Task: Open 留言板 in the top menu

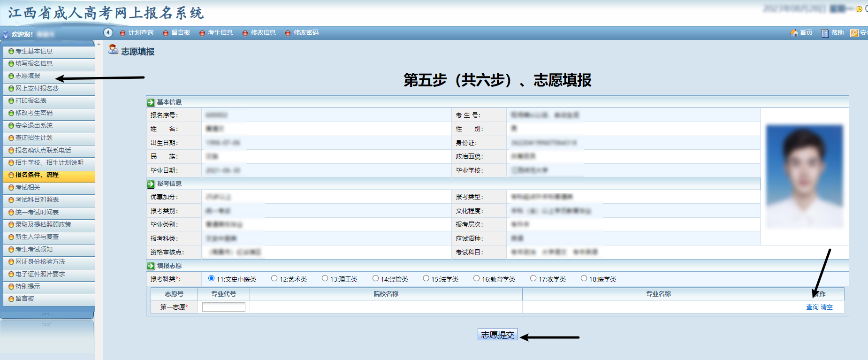Action: pyautogui.click(x=181, y=32)
